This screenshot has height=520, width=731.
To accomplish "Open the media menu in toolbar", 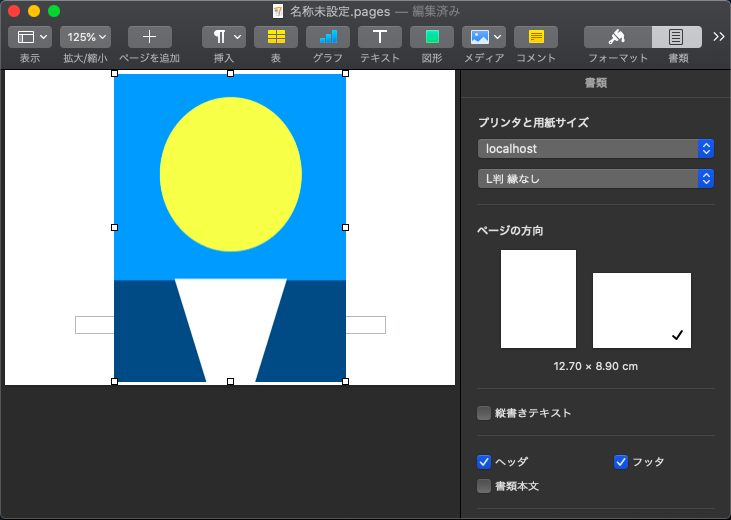I will coord(484,37).
